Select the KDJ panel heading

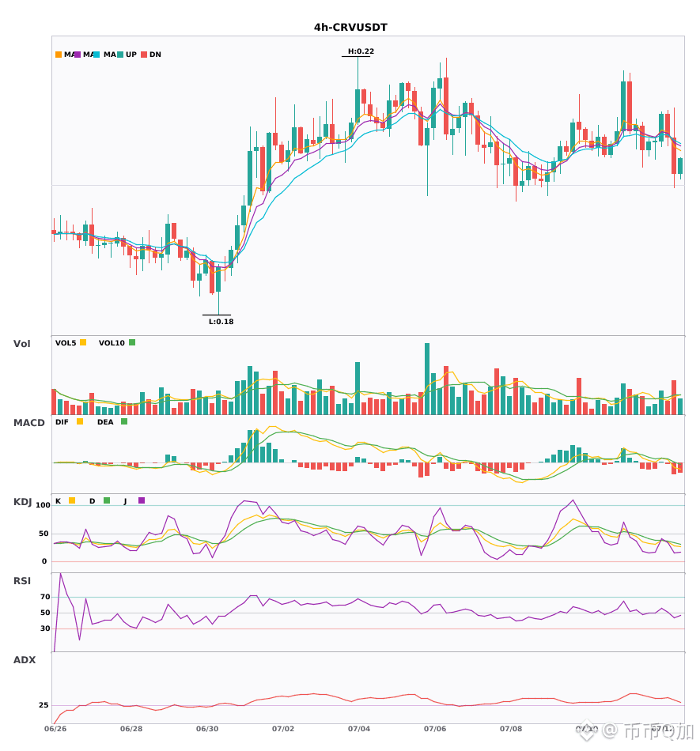coord(22,502)
